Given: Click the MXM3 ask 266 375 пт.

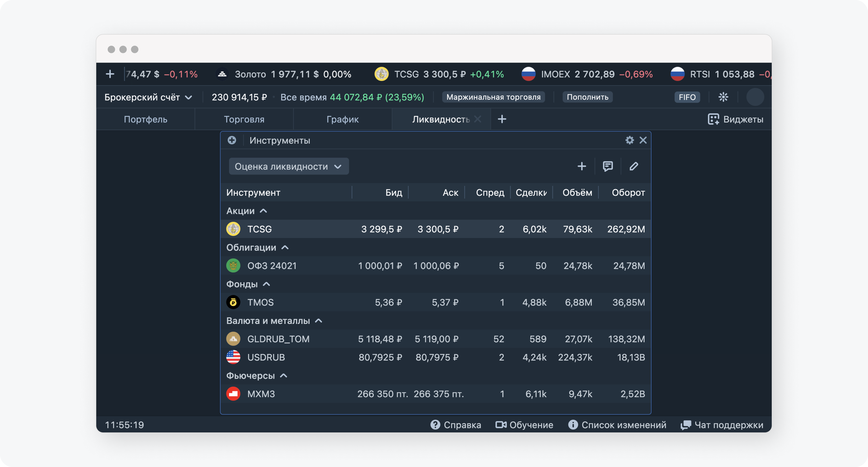Looking at the screenshot, I should (x=438, y=394).
